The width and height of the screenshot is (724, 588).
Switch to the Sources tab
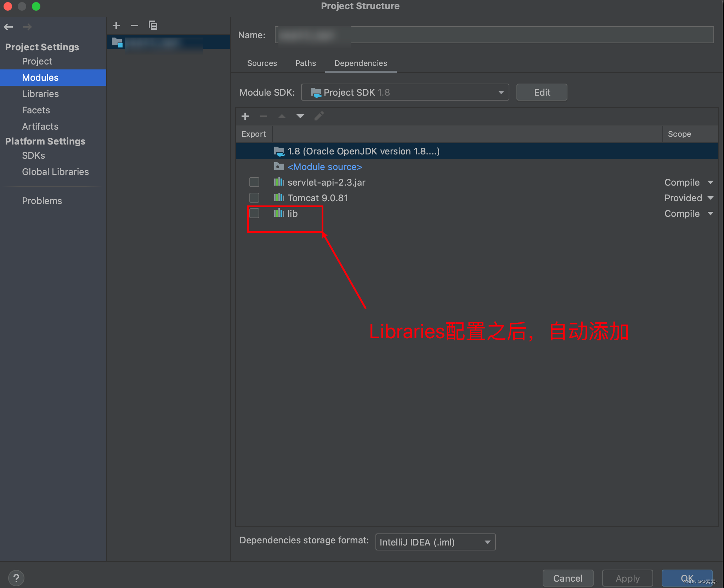(x=262, y=63)
